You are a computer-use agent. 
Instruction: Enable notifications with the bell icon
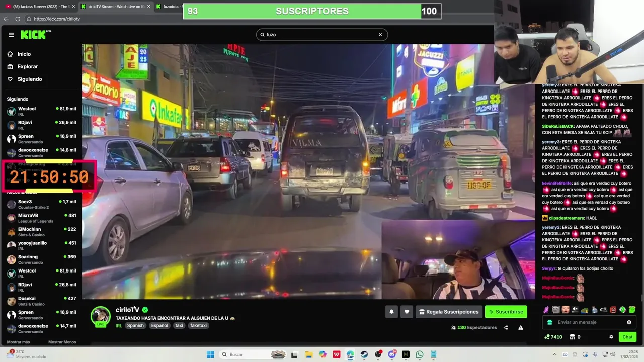[391, 312]
